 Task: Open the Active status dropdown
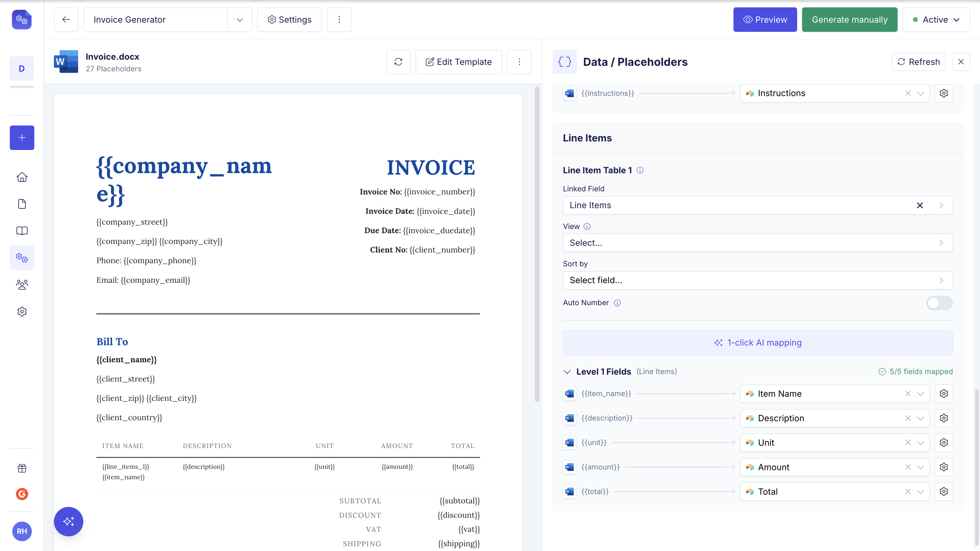936,19
